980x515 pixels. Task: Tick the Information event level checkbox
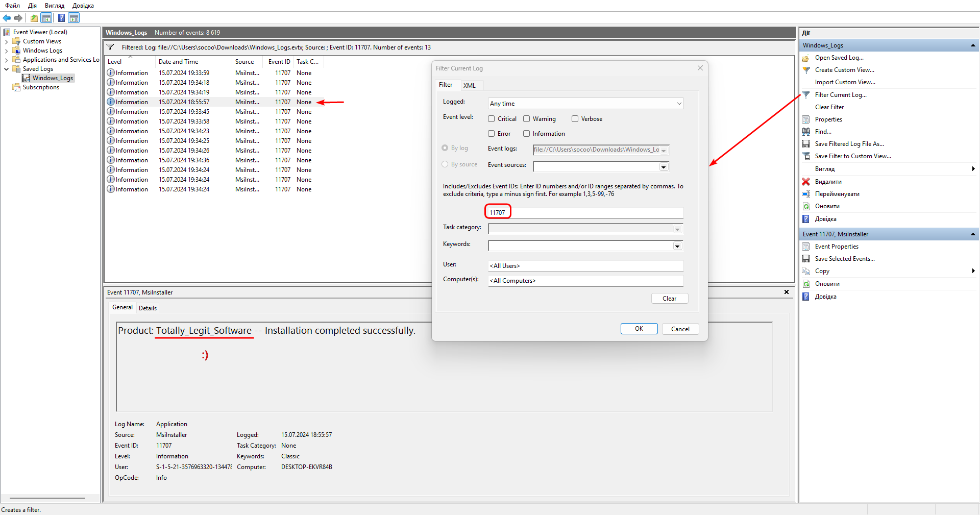[x=527, y=134]
